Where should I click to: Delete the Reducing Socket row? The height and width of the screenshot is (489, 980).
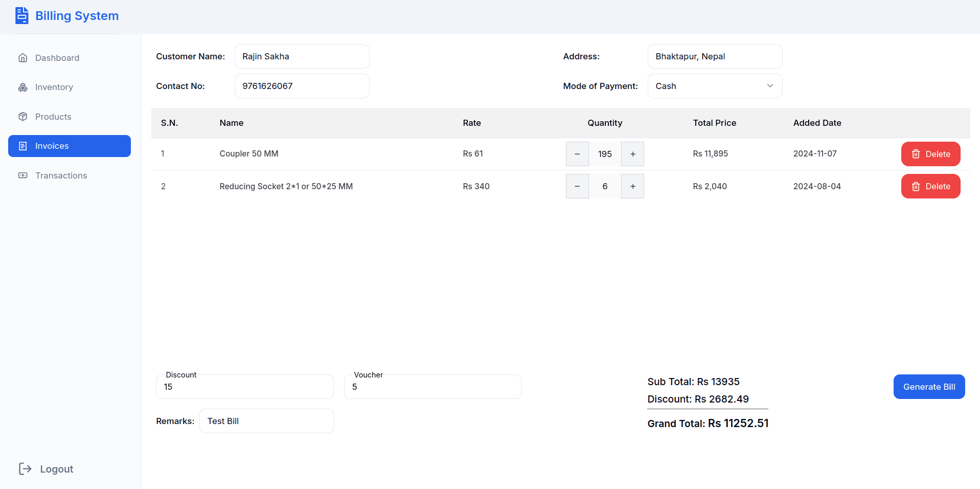tap(930, 186)
